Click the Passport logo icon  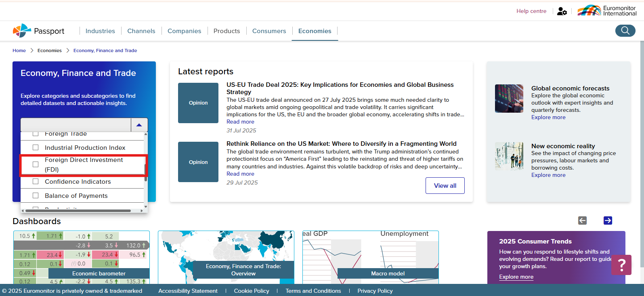(x=22, y=31)
